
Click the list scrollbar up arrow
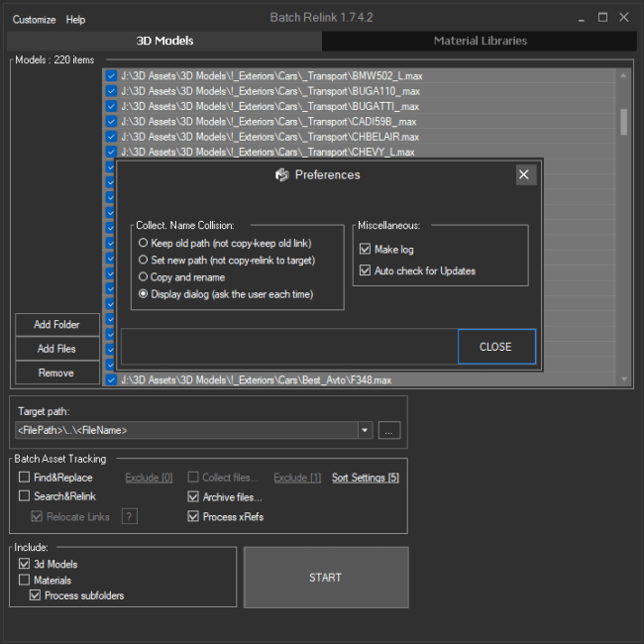[623, 75]
